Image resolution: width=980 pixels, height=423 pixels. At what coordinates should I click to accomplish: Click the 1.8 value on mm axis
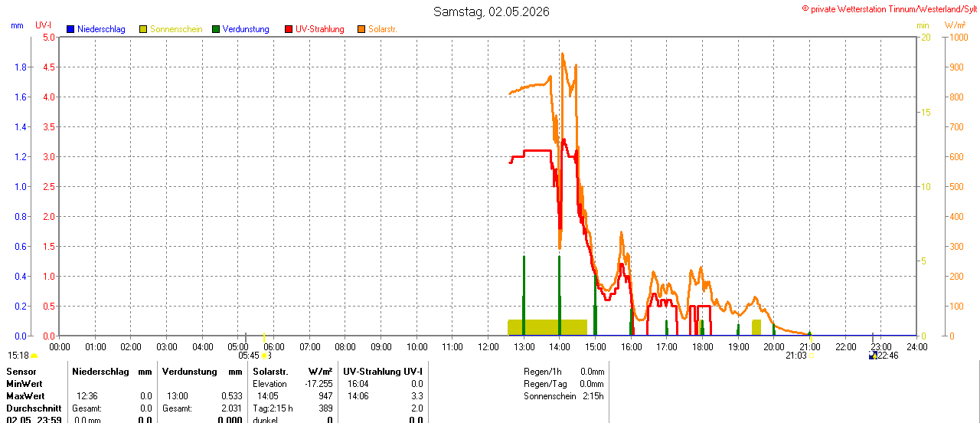click(21, 67)
